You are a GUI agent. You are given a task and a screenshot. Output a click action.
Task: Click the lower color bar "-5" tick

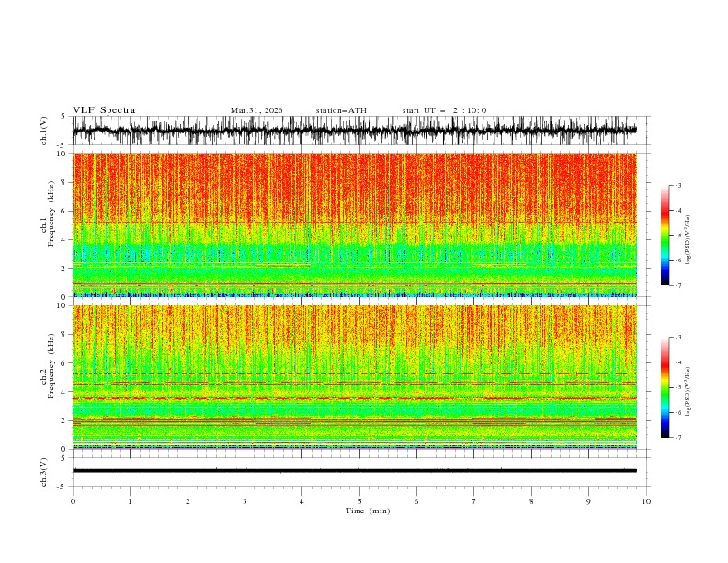click(678, 387)
